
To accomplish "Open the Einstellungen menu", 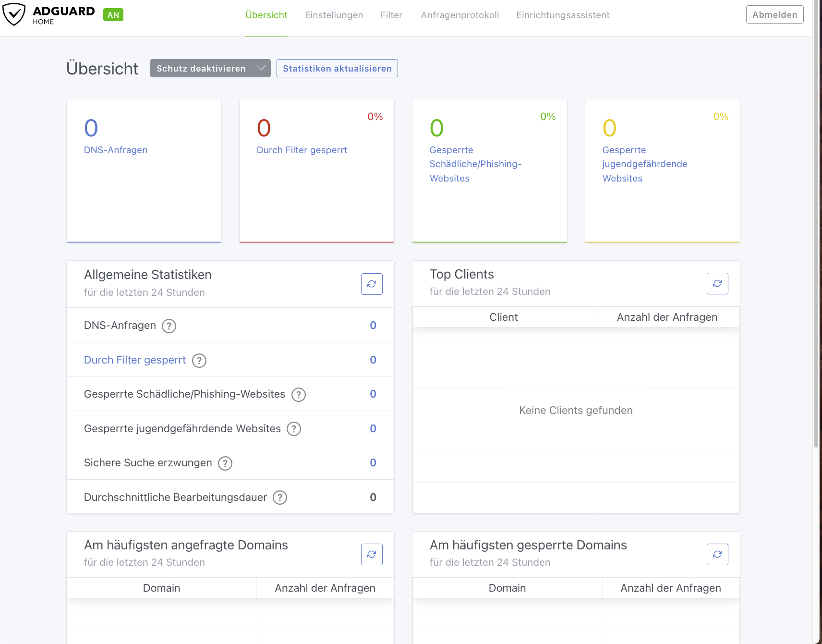I will coord(334,15).
